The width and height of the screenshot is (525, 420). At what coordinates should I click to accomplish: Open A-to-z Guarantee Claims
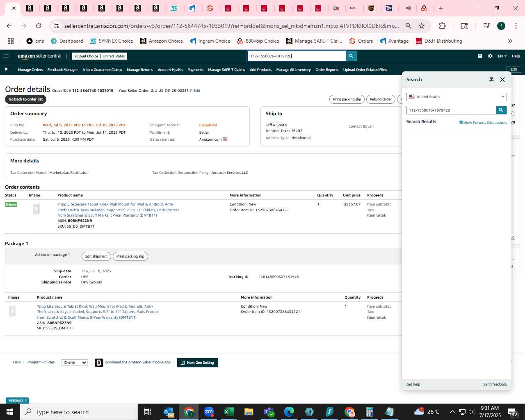(103, 70)
